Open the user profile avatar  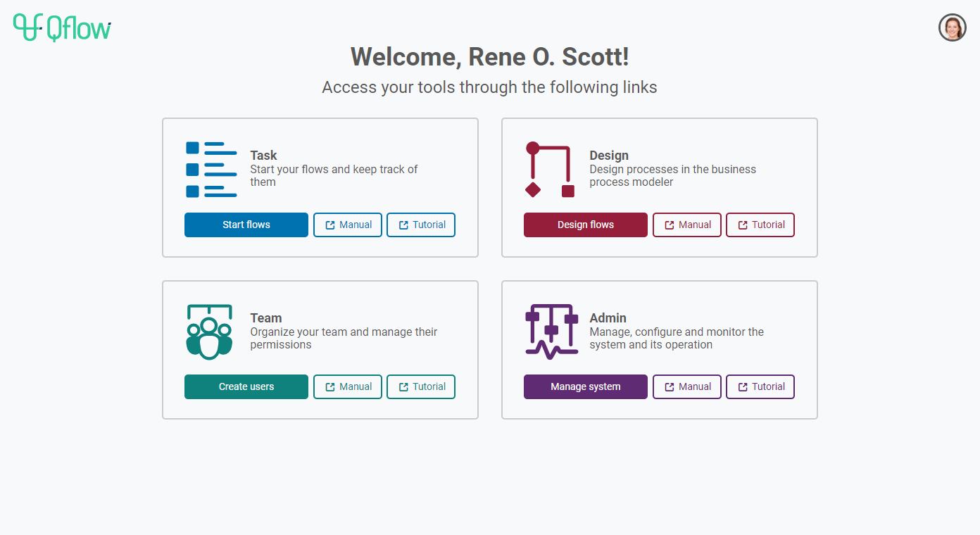tap(952, 27)
